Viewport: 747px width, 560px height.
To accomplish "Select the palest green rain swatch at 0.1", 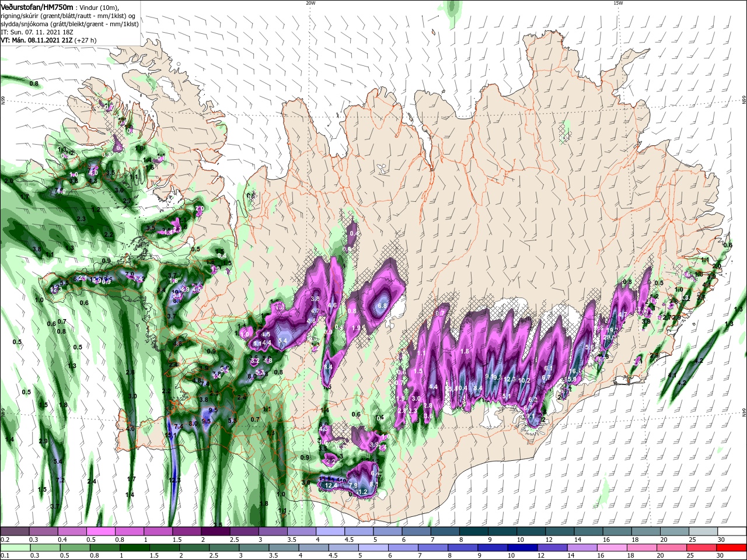I will (x=16, y=548).
